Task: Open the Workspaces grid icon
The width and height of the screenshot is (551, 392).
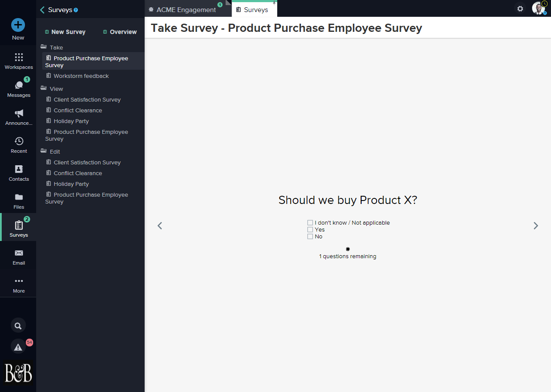Action: tap(19, 57)
